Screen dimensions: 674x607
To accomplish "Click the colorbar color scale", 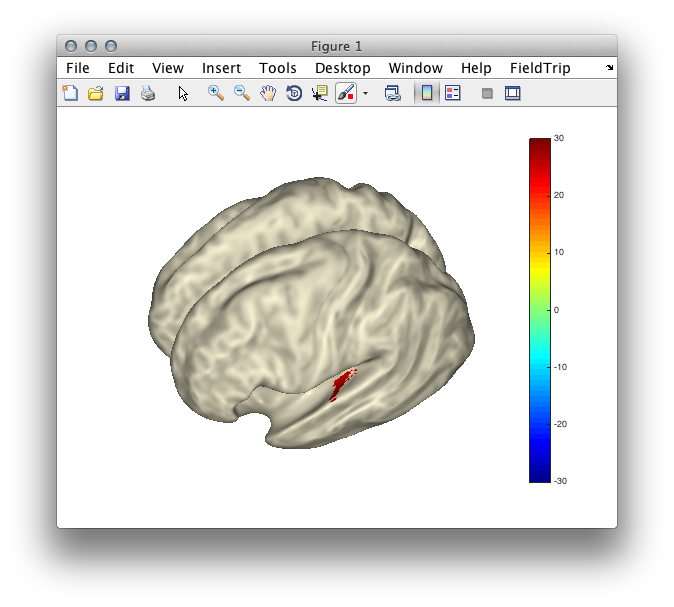I will 539,310.
